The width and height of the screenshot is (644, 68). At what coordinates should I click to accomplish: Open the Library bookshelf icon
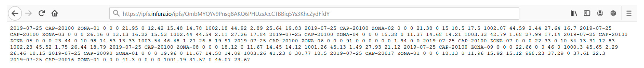[x=574, y=13]
